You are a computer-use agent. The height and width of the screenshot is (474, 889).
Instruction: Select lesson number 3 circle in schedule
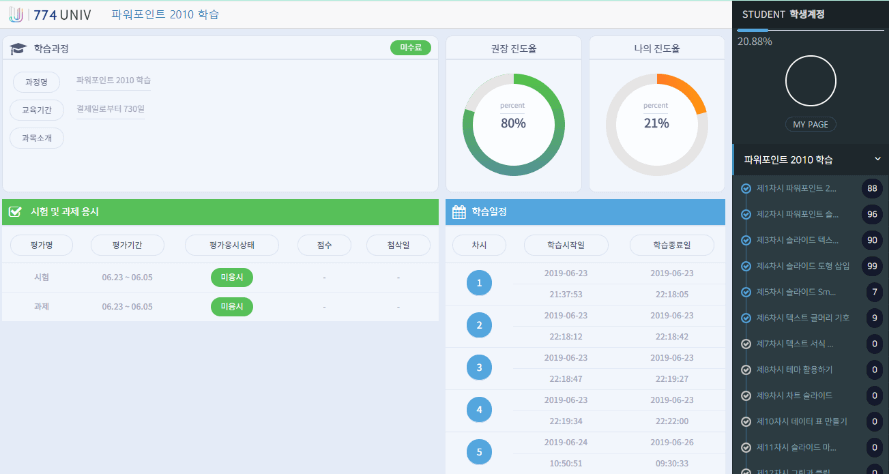(x=479, y=367)
